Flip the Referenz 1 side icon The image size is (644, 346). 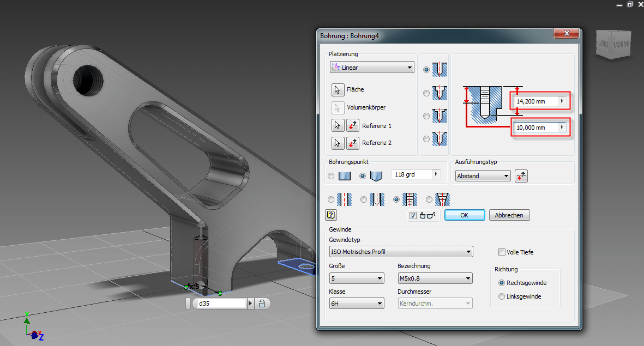353,125
